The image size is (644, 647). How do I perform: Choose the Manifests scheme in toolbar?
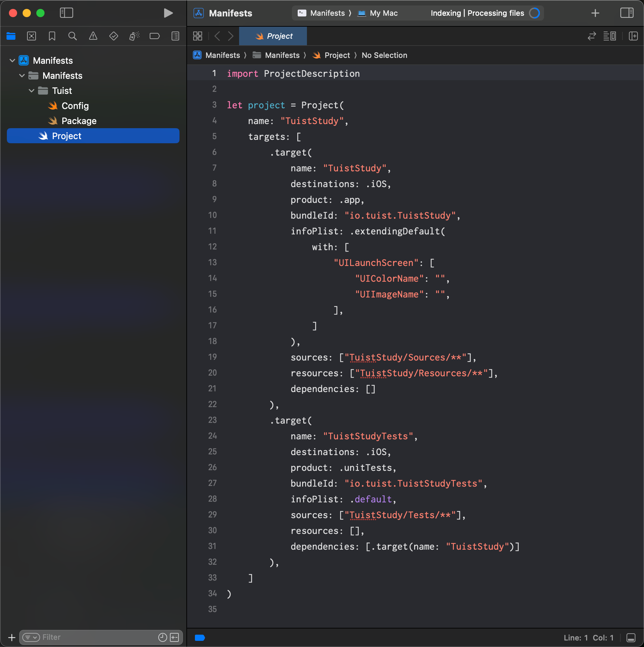tap(321, 13)
